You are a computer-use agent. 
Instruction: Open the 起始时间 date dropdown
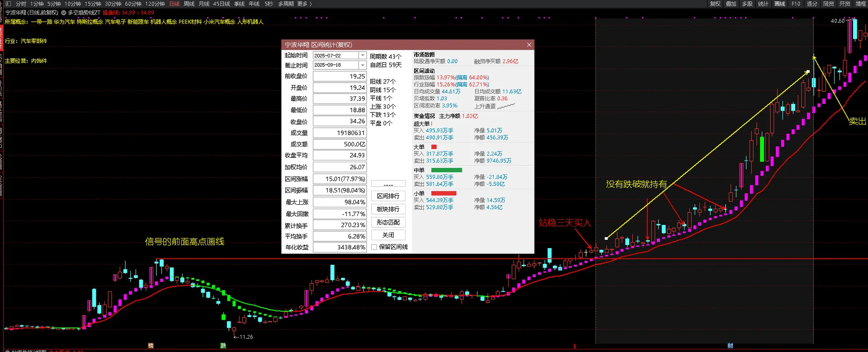point(362,56)
